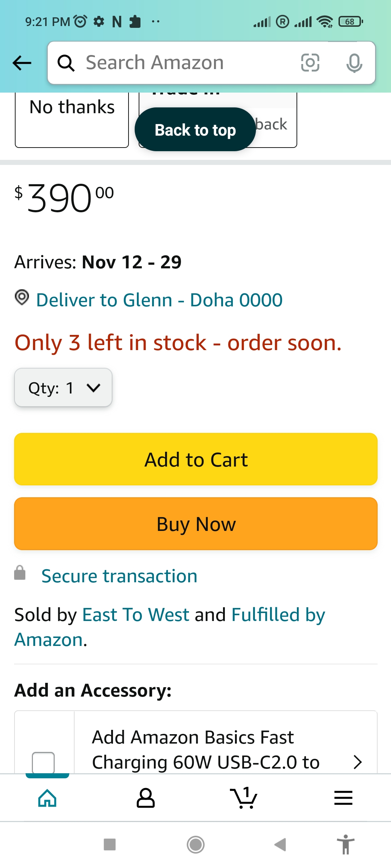Open the Qty dropdown
Screen dimensions: 391x868
coord(63,387)
